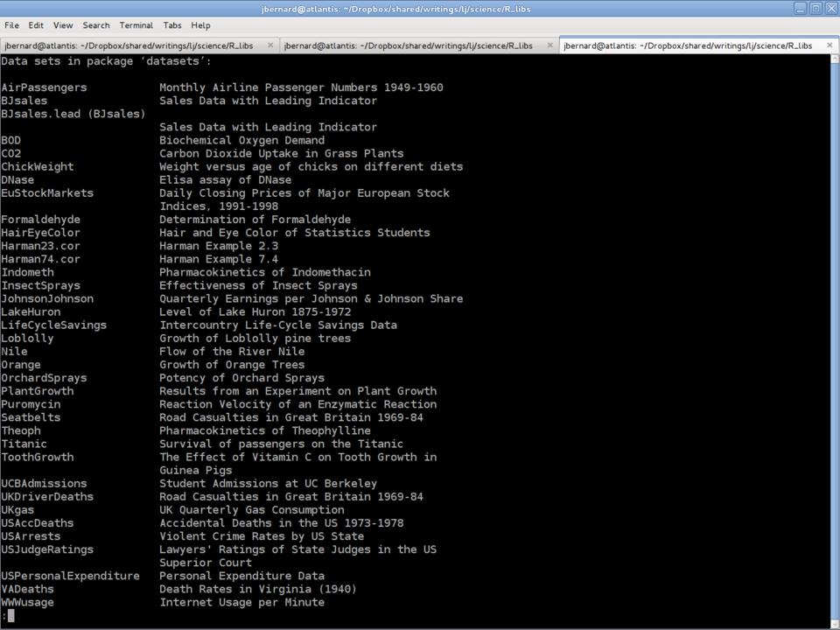This screenshot has width=840, height=630.
Task: Click the Loblolly dataset name
Action: (x=27, y=338)
